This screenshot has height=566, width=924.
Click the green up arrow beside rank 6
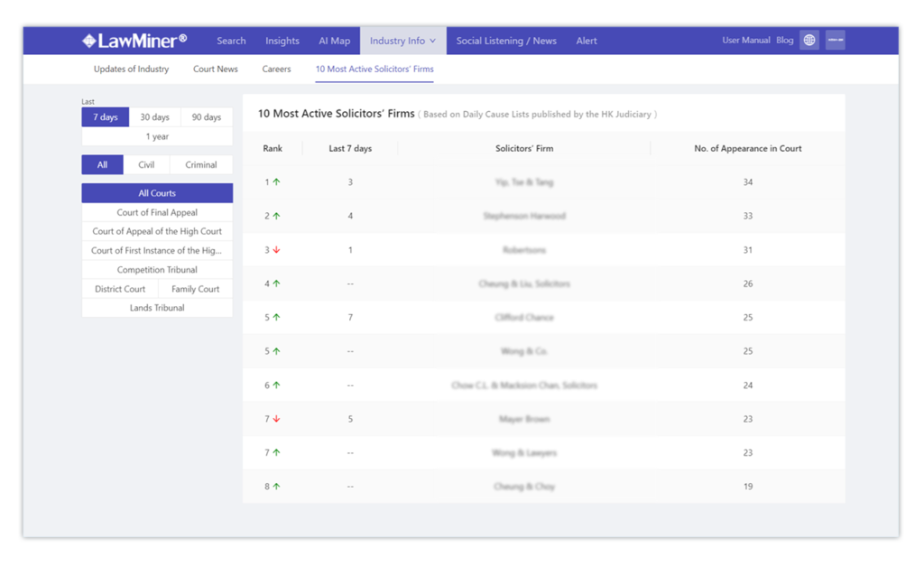[x=276, y=385]
